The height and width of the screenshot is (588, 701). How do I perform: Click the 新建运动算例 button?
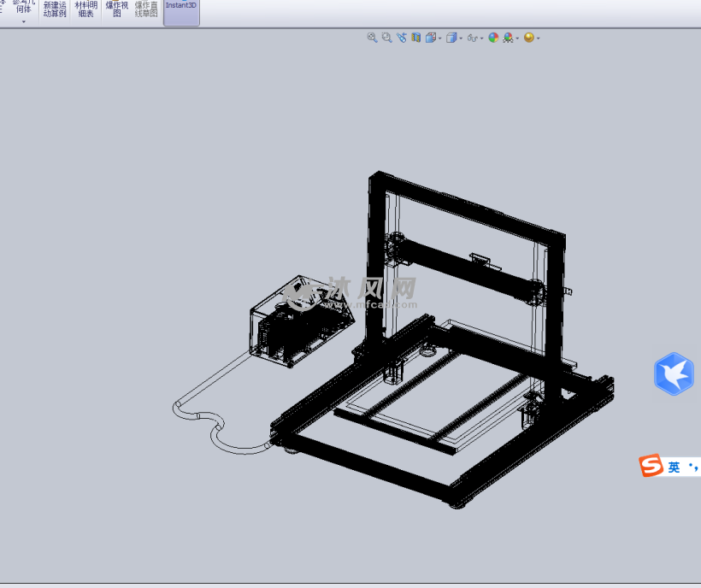point(55,9)
